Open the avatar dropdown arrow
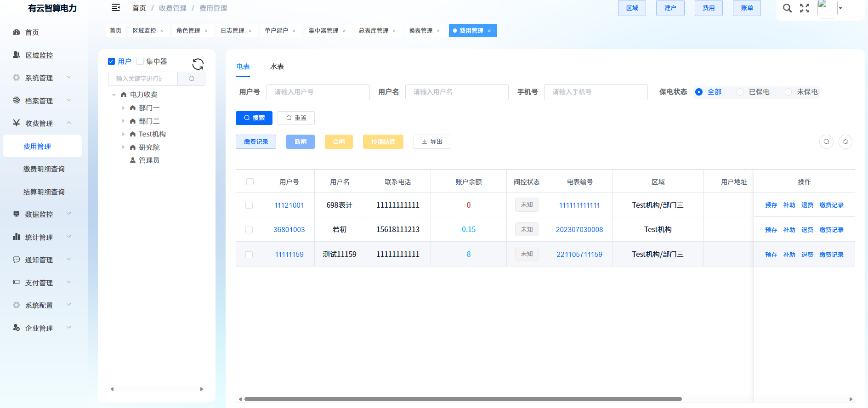The height and width of the screenshot is (408, 868). (x=840, y=8)
